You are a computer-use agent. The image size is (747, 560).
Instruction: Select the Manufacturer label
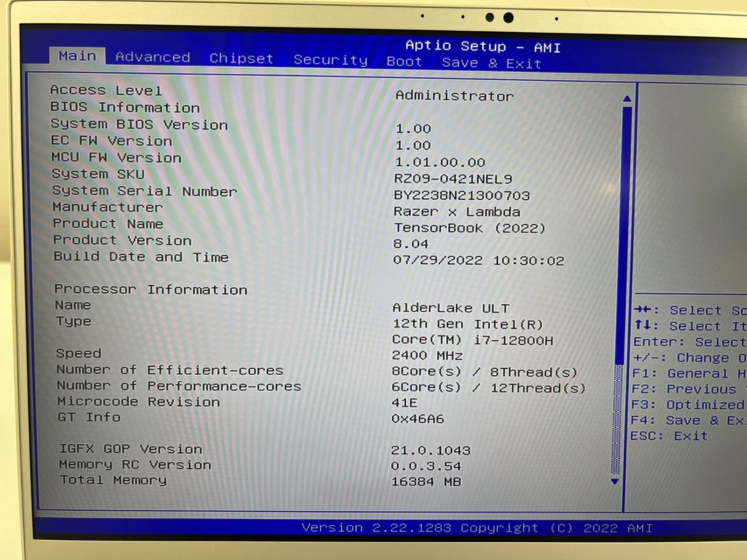(x=108, y=207)
